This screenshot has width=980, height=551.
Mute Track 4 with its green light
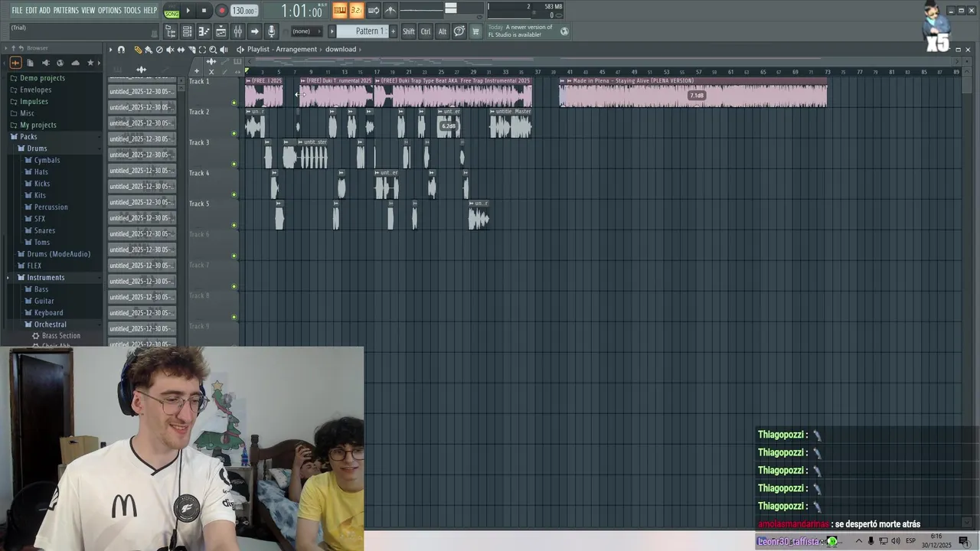click(x=234, y=194)
